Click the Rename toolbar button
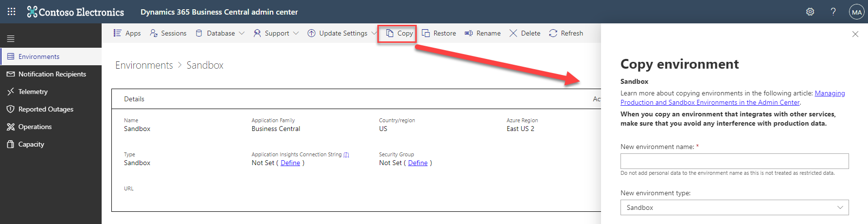Image resolution: width=868 pixels, height=224 pixels. click(x=482, y=33)
